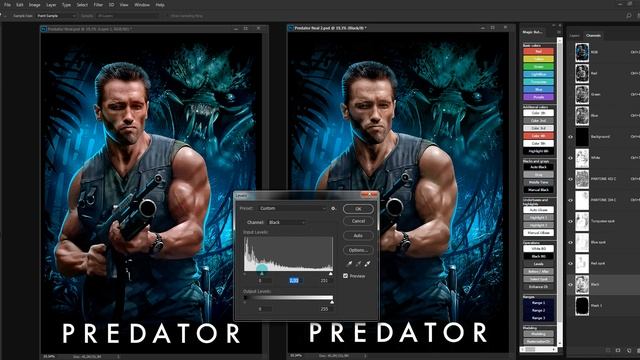The height and width of the screenshot is (360, 640).
Task: Click load channel as selection icon at bottom
Action: (x=608, y=350)
